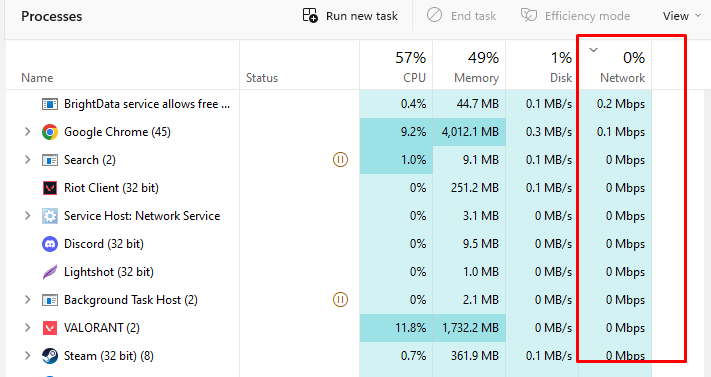711x377 pixels.
Task: Click the 361.9 MB memory cell
Action: [x=469, y=356]
